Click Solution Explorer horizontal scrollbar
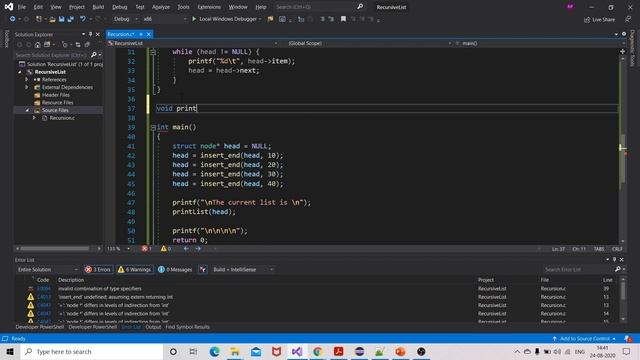640x360 pixels. pyautogui.click(x=58, y=248)
